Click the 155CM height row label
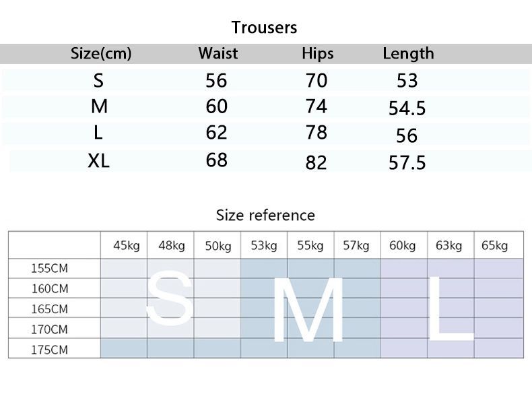 tap(50, 268)
